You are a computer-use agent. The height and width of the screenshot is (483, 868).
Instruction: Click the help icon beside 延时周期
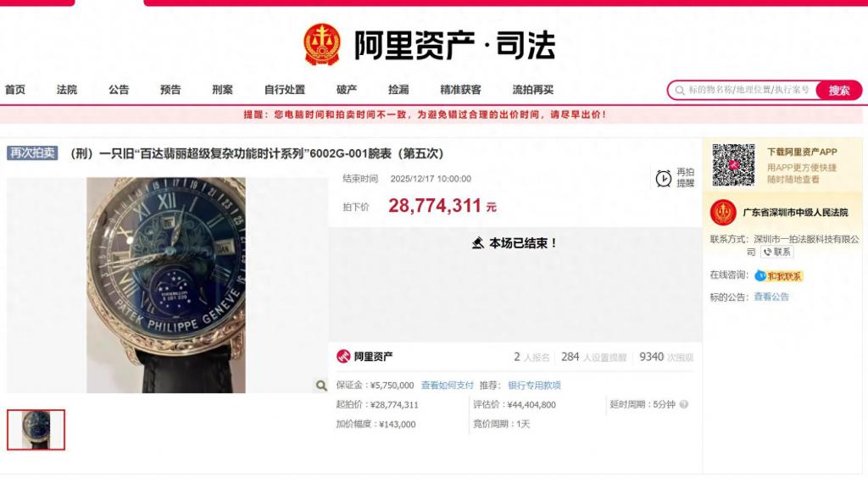(684, 404)
